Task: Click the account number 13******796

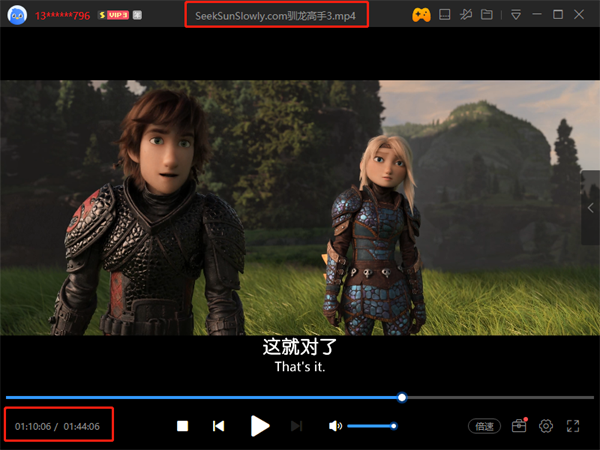Action: click(x=62, y=16)
